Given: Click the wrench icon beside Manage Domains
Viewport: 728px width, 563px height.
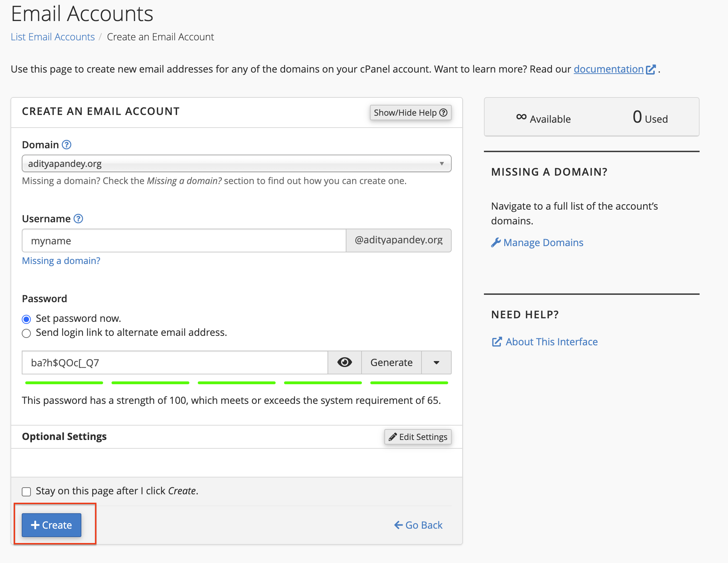Looking at the screenshot, I should point(496,242).
